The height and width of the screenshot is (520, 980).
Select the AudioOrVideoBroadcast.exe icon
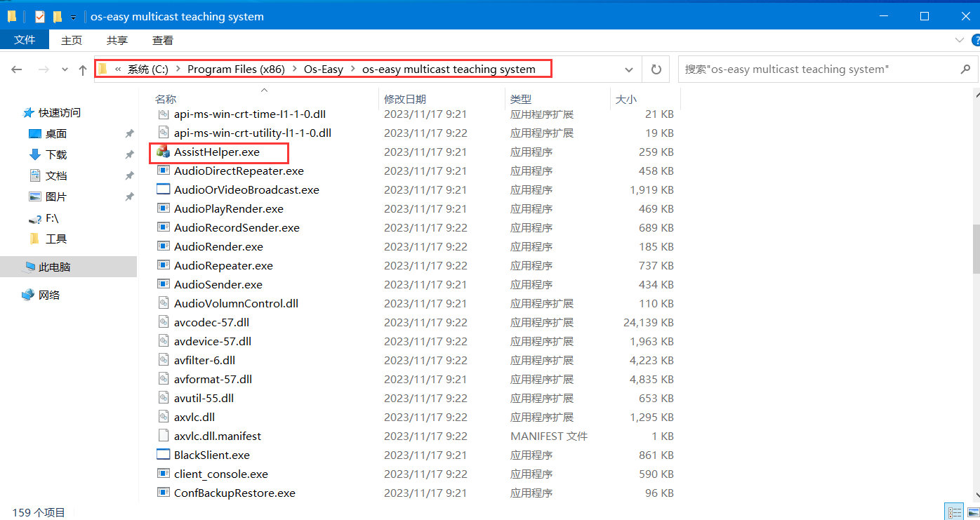163,189
